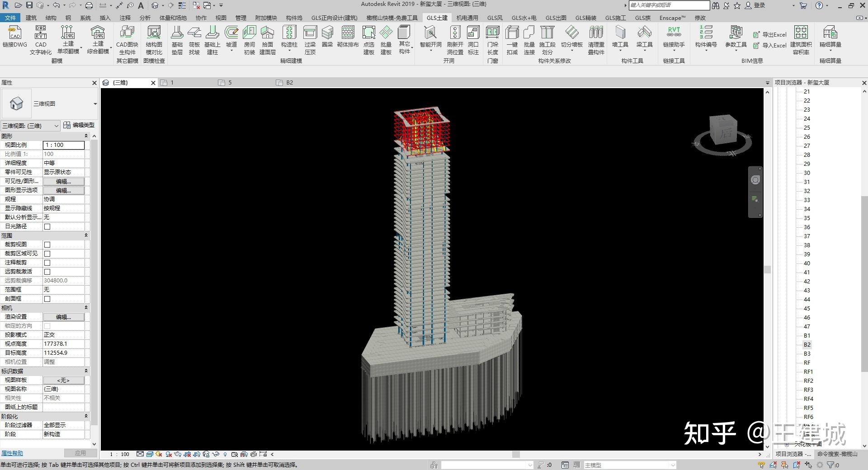Launch the CAD图块生构件 tool

pos(127,40)
